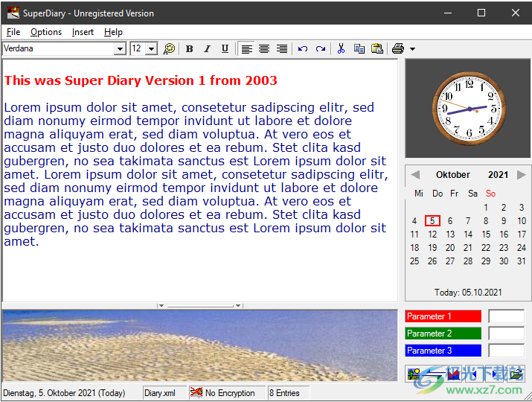
Task: Click the 2021 year label
Action: click(x=498, y=175)
